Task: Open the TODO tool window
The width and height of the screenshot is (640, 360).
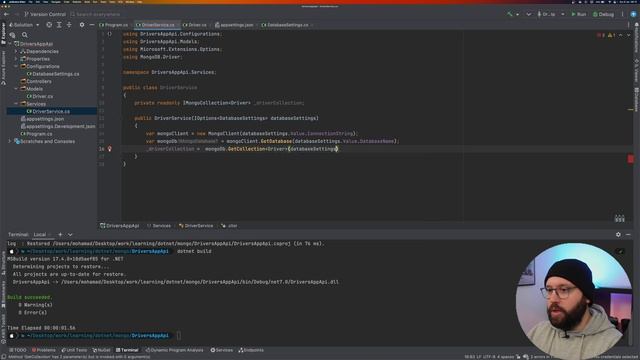Action: click(x=18, y=350)
